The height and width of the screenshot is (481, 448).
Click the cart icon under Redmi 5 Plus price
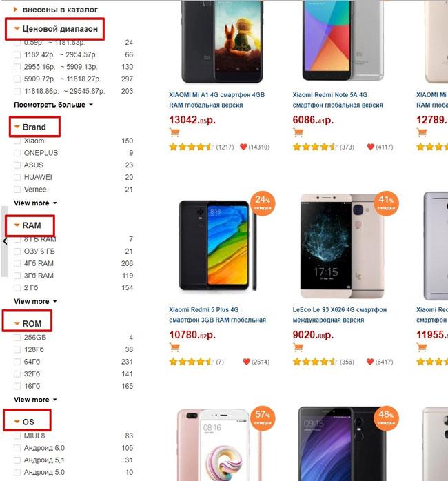(174, 347)
